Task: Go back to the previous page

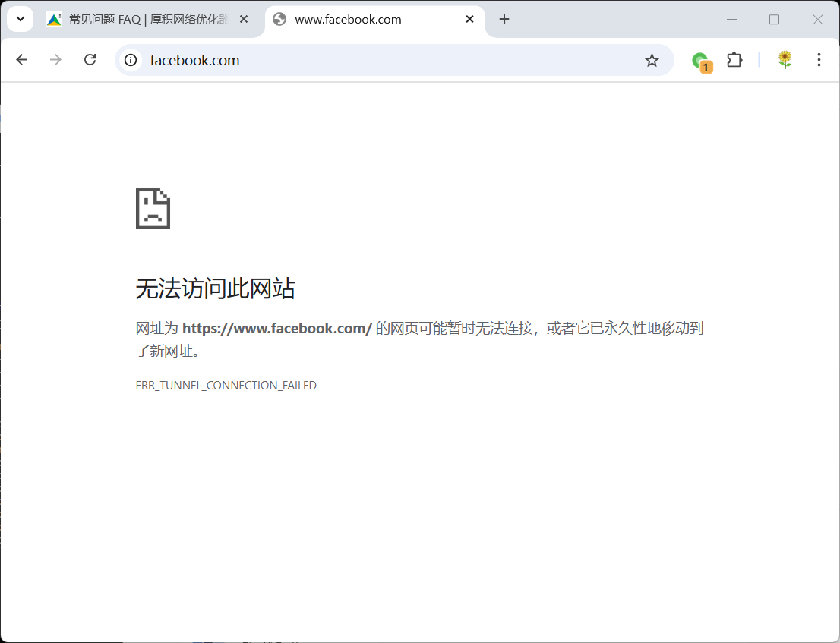Action: pos(21,60)
